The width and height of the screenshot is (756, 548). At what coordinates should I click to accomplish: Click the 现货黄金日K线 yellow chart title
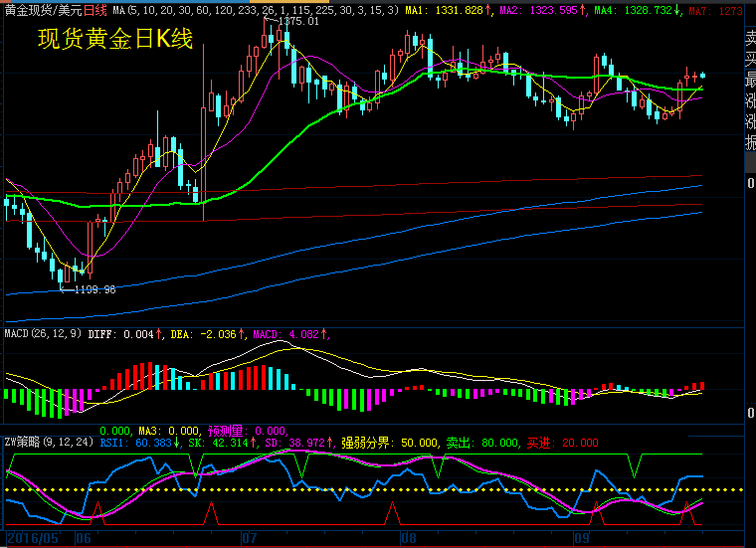(x=114, y=40)
